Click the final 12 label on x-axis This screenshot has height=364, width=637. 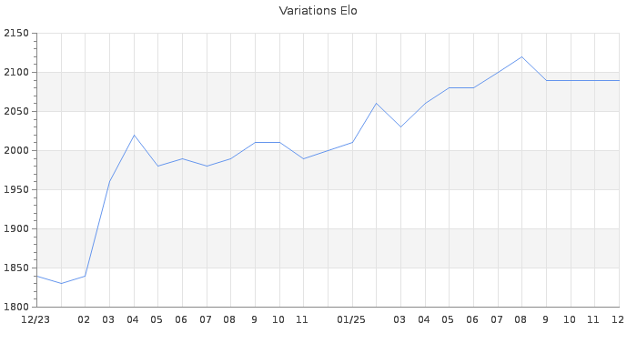[617, 319]
